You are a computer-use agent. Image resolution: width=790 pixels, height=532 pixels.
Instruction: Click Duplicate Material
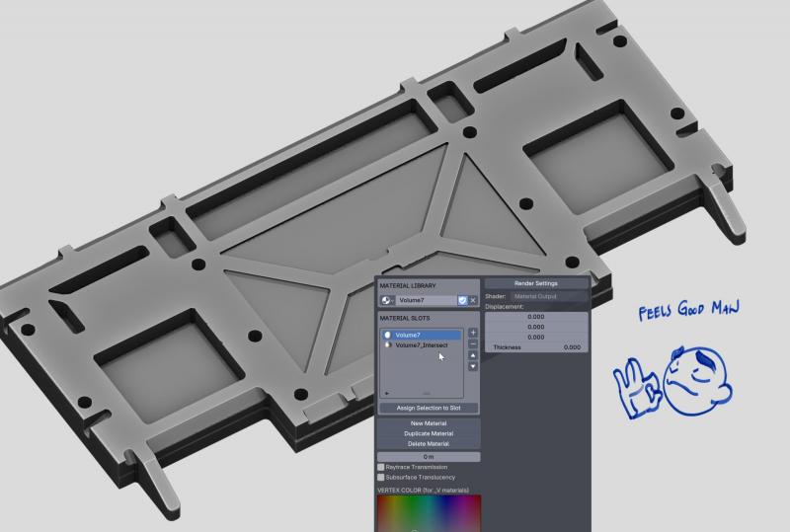(430, 433)
